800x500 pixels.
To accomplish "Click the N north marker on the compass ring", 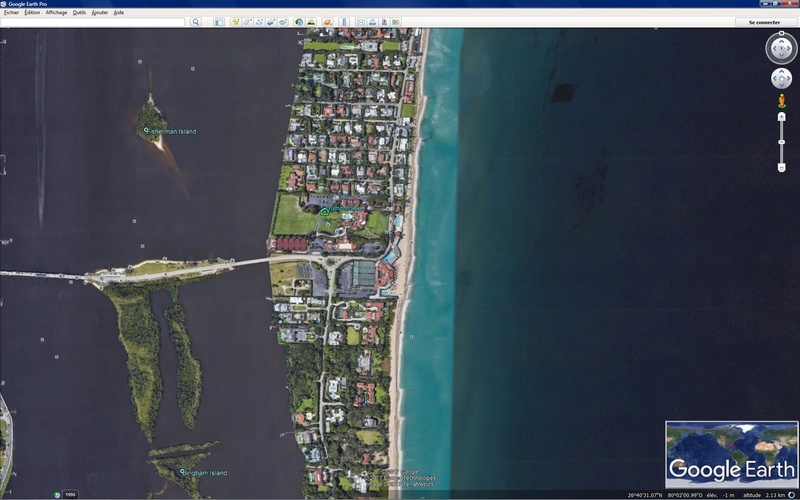I will click(x=782, y=33).
